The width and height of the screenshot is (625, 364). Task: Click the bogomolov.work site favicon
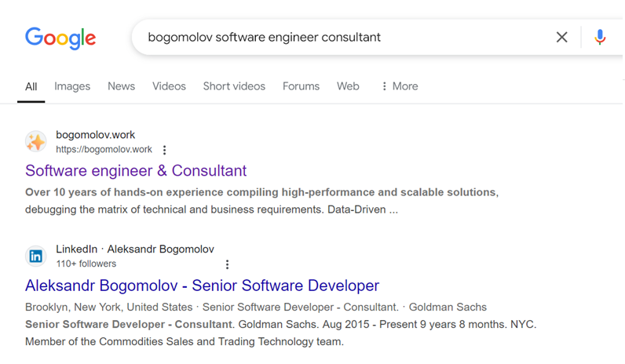coord(36,141)
